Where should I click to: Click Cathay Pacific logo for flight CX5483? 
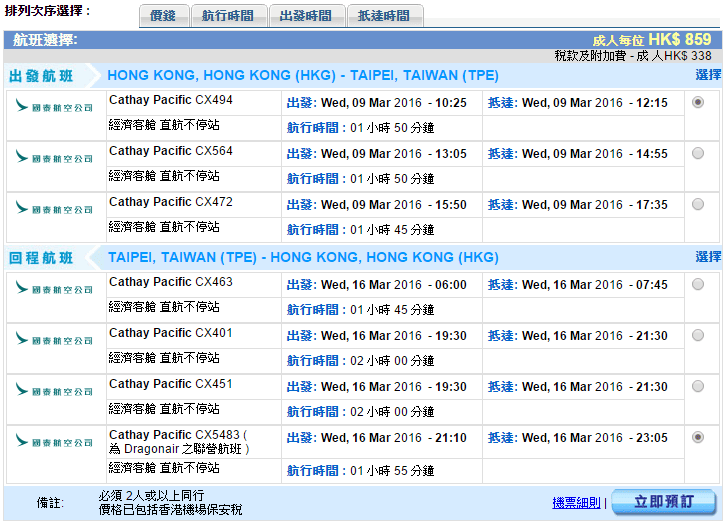click(x=55, y=441)
